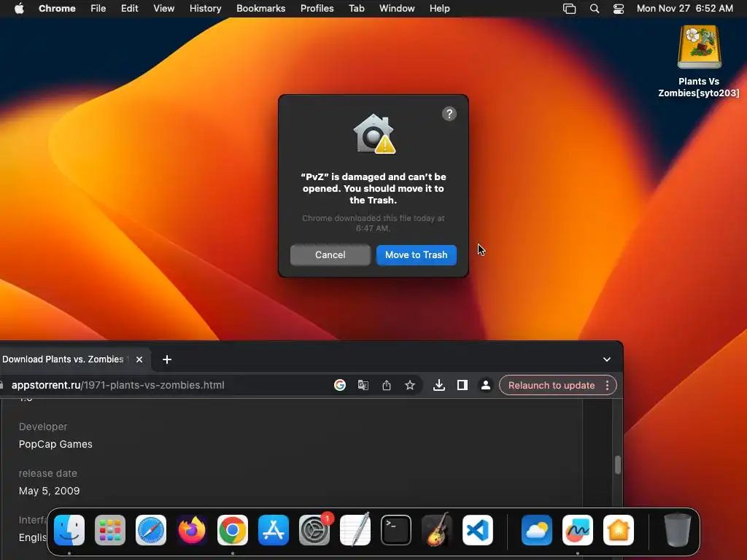Click Move to Trash in the dialog

tap(416, 254)
